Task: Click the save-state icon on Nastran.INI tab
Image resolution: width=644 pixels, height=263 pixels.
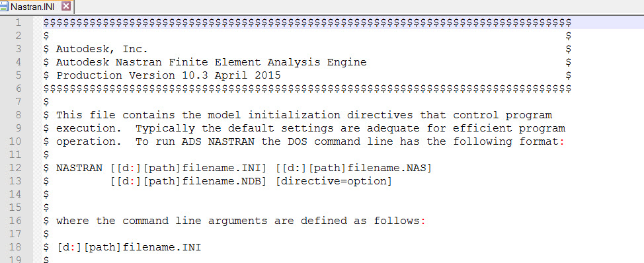Action: point(4,7)
